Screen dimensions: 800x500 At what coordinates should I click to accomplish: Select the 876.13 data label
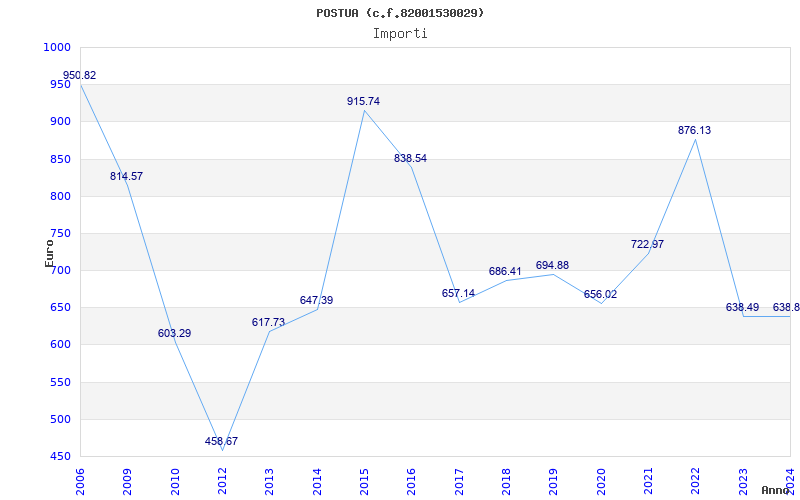tap(694, 131)
